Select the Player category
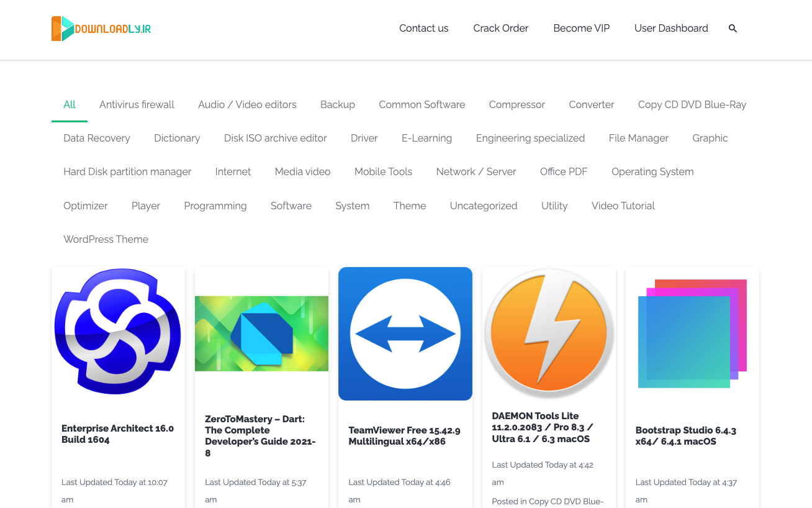This screenshot has width=812, height=508. [146, 206]
